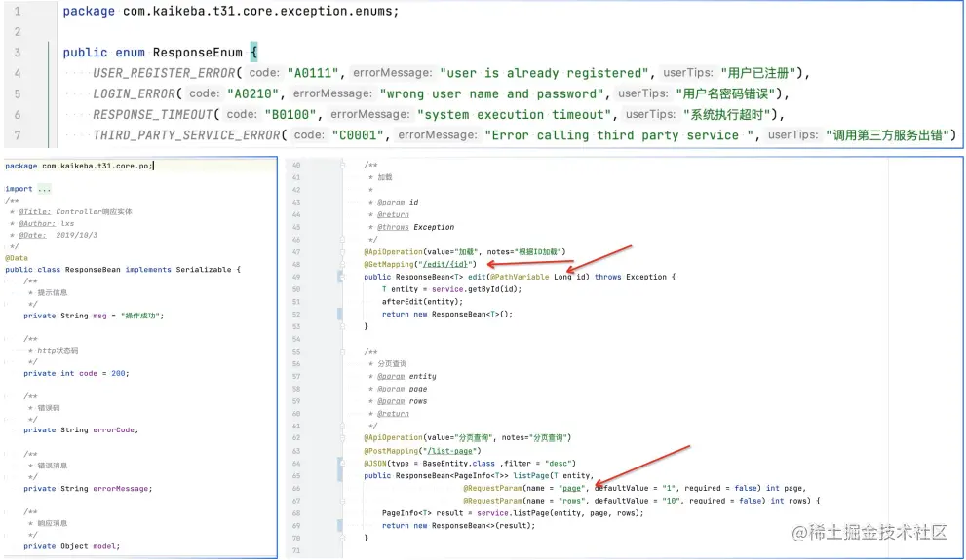Click the "系统执行超时" userTips string
The image size is (966, 560).
[x=727, y=115]
